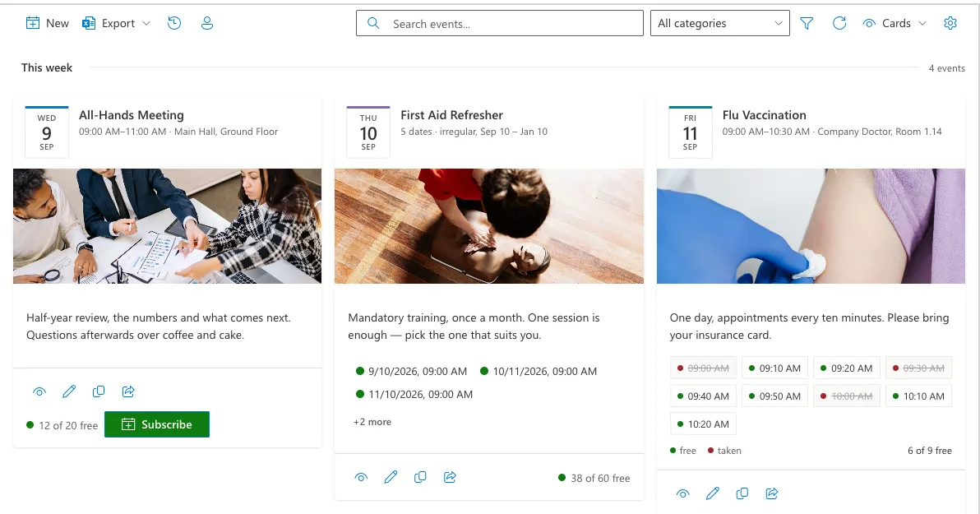Click the taken 10:00 AM slot
The width and height of the screenshot is (980, 514).
[847, 396]
